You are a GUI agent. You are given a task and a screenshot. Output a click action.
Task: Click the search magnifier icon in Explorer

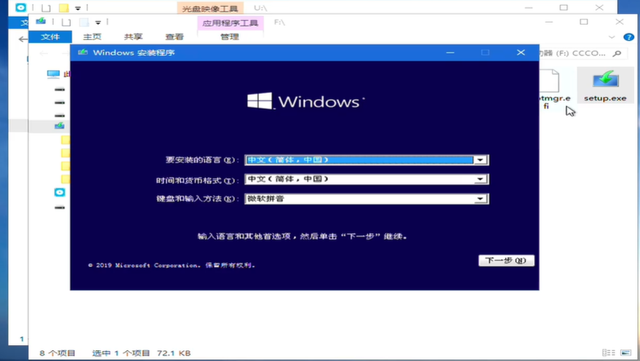pos(617,53)
